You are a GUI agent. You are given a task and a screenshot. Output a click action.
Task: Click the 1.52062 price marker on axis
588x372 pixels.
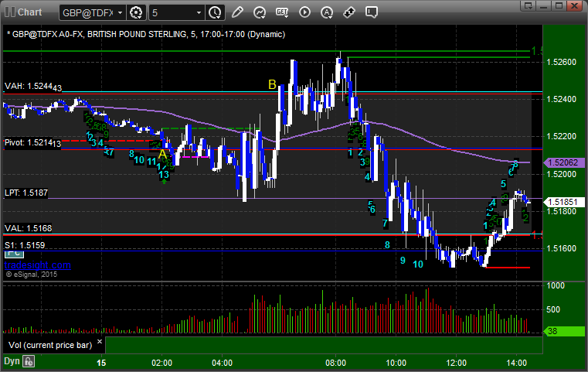[561, 163]
